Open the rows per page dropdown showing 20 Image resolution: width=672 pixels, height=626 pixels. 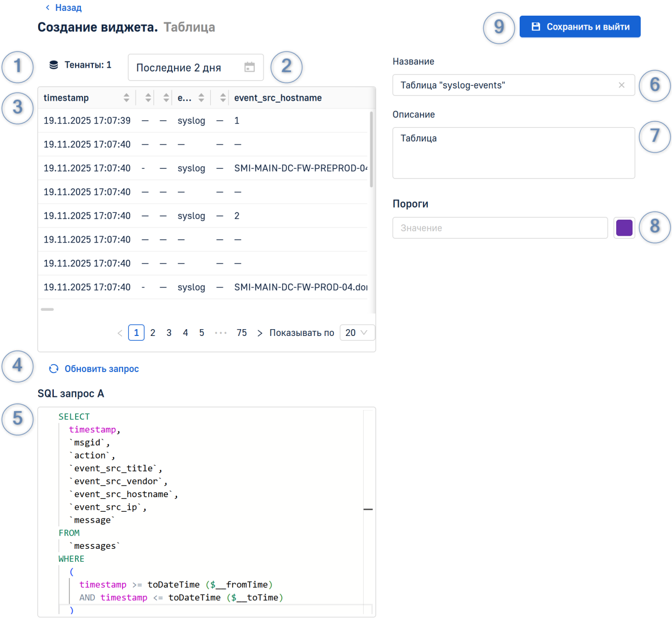pos(357,333)
